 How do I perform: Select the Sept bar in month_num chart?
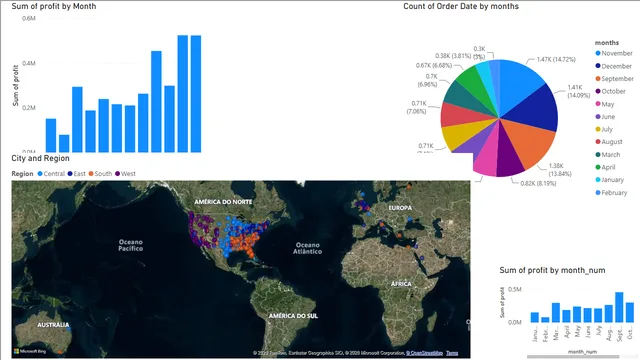point(619,307)
